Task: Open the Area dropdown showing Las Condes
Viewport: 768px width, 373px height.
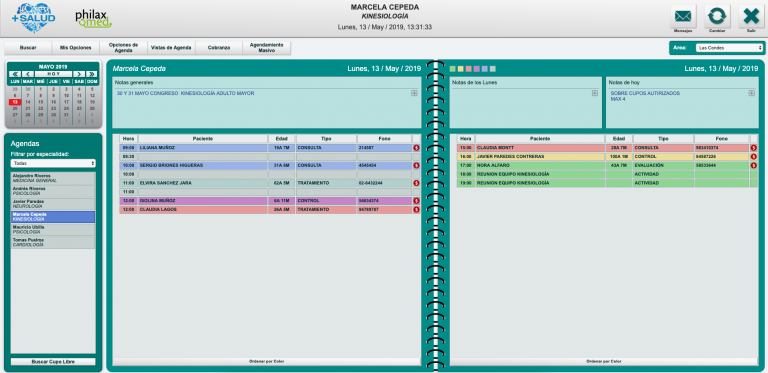Action: coord(729,48)
